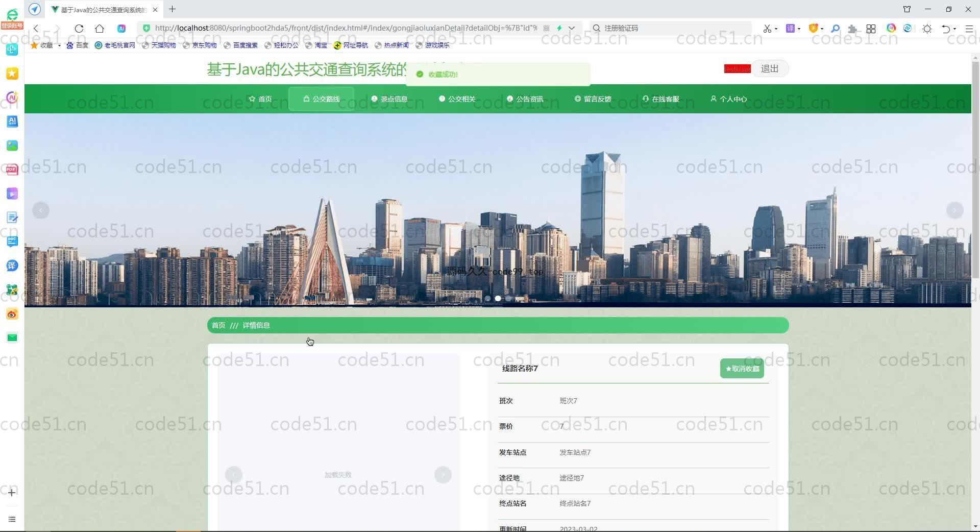
Task: Open the 百度 bookmark
Action: pos(78,45)
